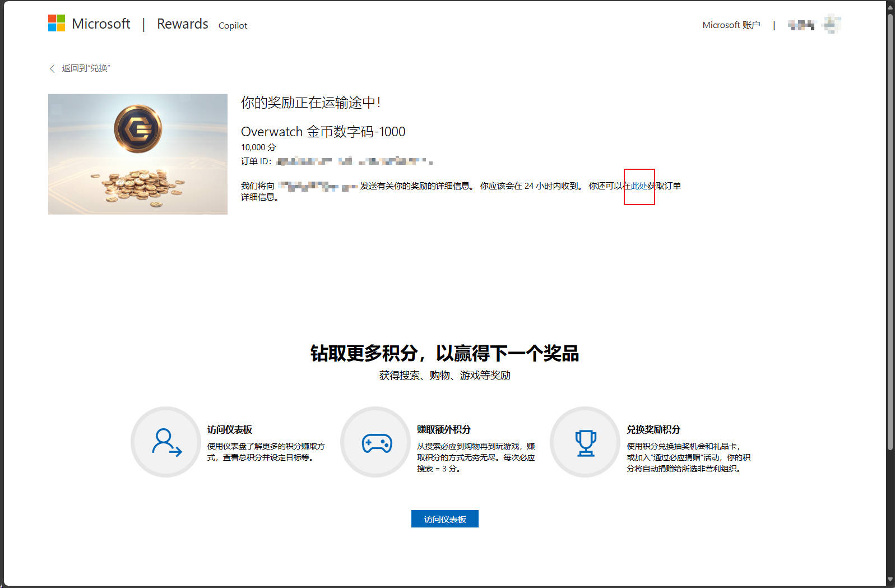Click the 此处 link for order details
The image size is (895, 588).
639,186
